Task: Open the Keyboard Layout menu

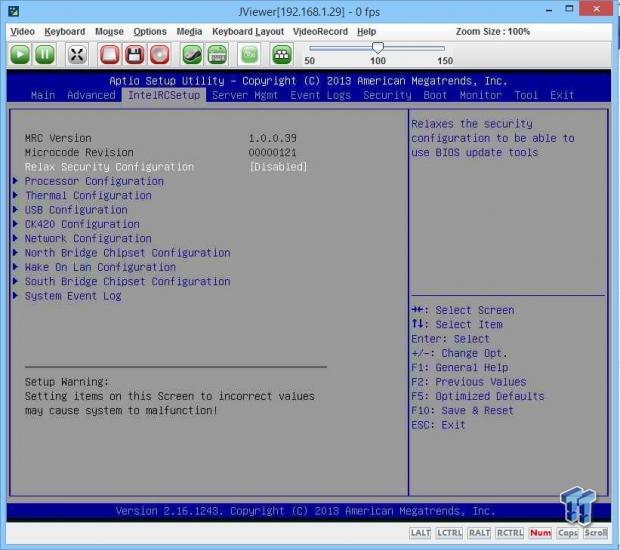Action: [248, 31]
